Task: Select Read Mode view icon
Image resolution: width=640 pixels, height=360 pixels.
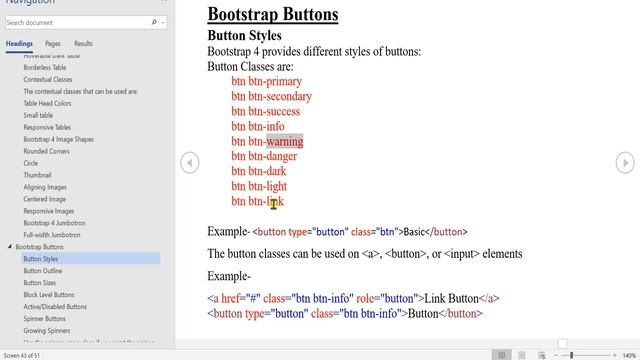Action: (502, 356)
